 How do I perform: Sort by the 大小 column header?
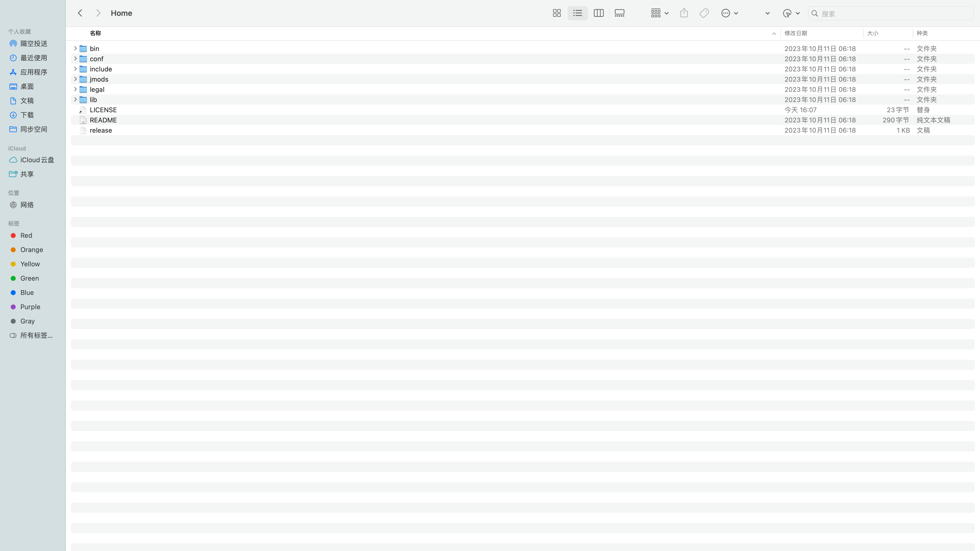[872, 33]
